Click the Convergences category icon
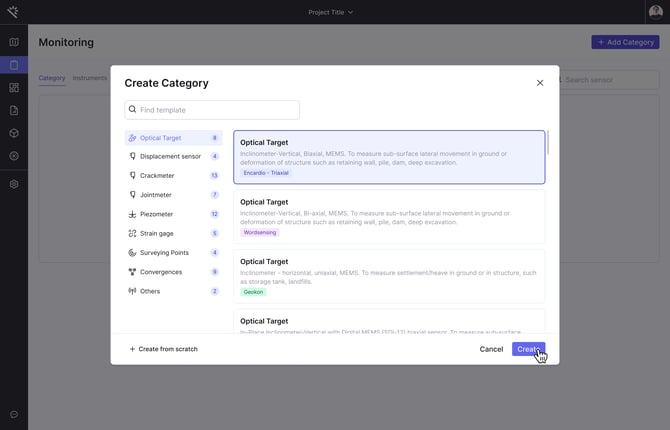 [132, 272]
